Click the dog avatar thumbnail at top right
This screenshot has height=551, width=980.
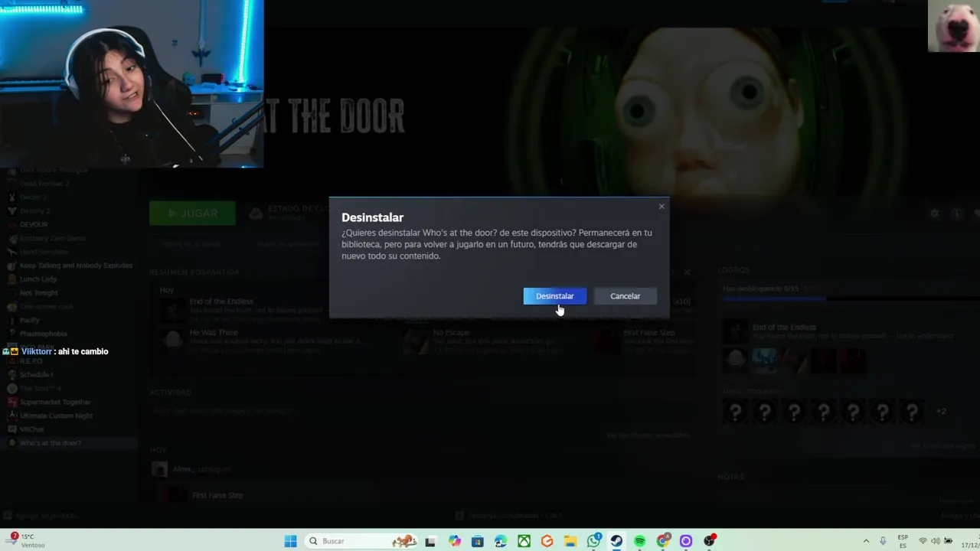pyautogui.click(x=953, y=26)
